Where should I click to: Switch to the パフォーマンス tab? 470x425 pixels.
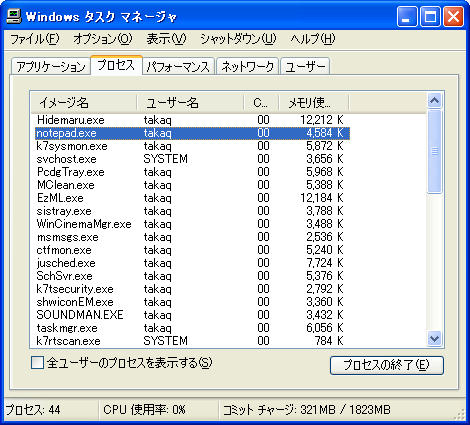click(x=178, y=67)
